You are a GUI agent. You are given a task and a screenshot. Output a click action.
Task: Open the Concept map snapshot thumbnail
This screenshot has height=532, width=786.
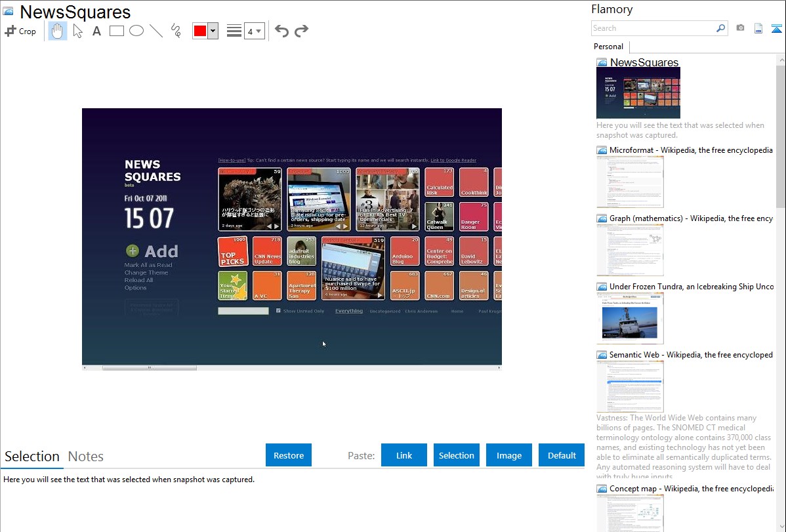point(630,514)
